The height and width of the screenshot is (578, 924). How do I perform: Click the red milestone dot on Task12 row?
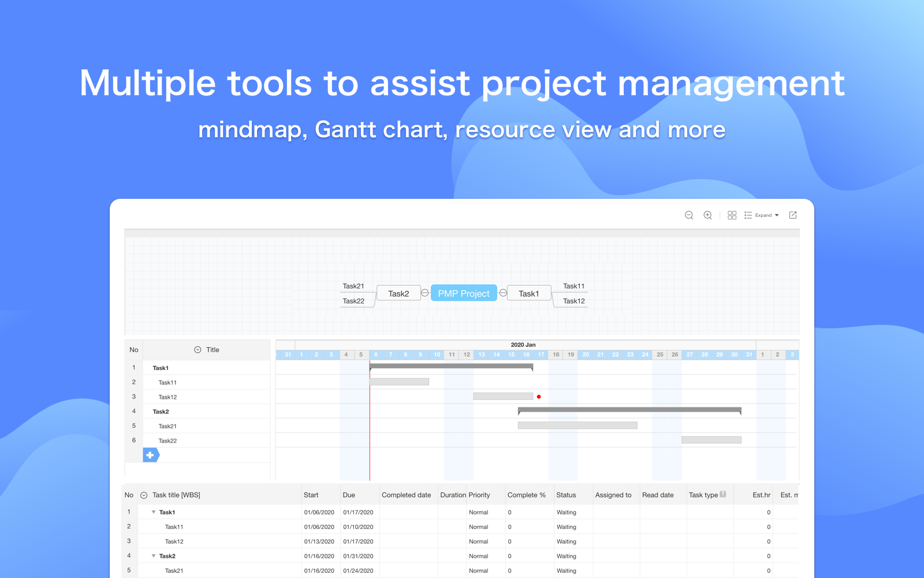[539, 397]
